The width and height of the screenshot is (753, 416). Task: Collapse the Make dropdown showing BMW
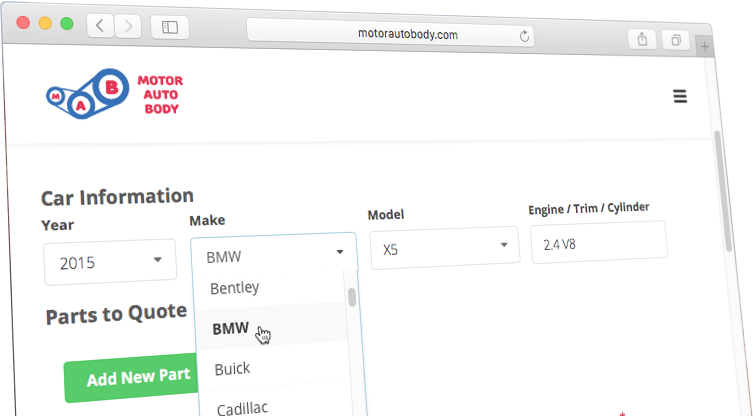273,254
